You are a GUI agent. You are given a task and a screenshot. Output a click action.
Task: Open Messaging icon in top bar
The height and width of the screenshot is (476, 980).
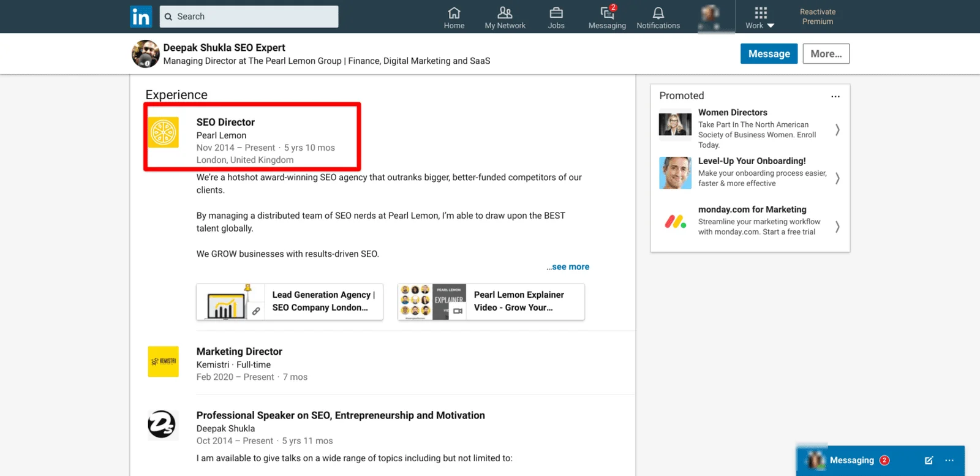607,18
